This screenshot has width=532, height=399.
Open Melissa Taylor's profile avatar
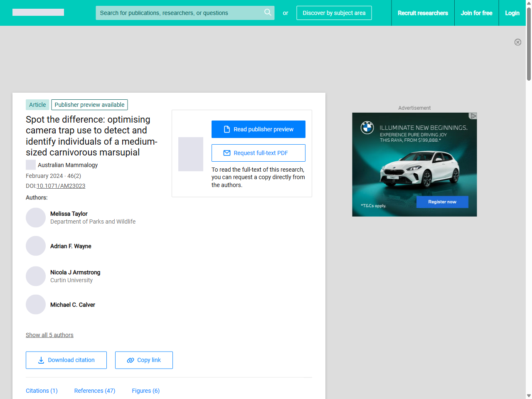pyautogui.click(x=36, y=218)
